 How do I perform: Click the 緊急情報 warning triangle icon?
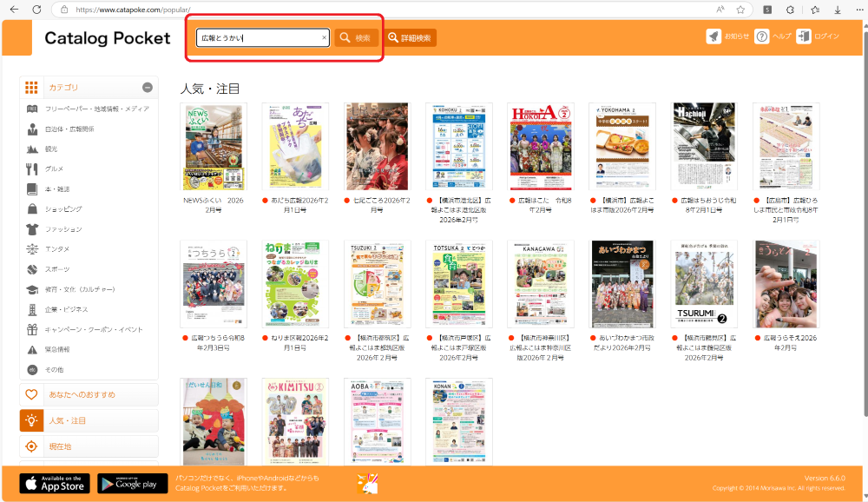point(32,349)
